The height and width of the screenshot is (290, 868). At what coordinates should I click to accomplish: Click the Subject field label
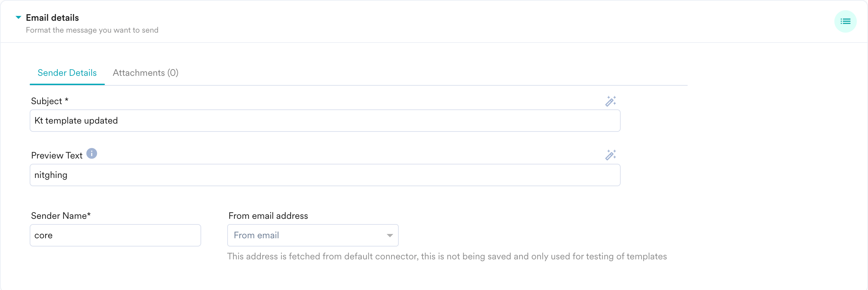(x=49, y=101)
